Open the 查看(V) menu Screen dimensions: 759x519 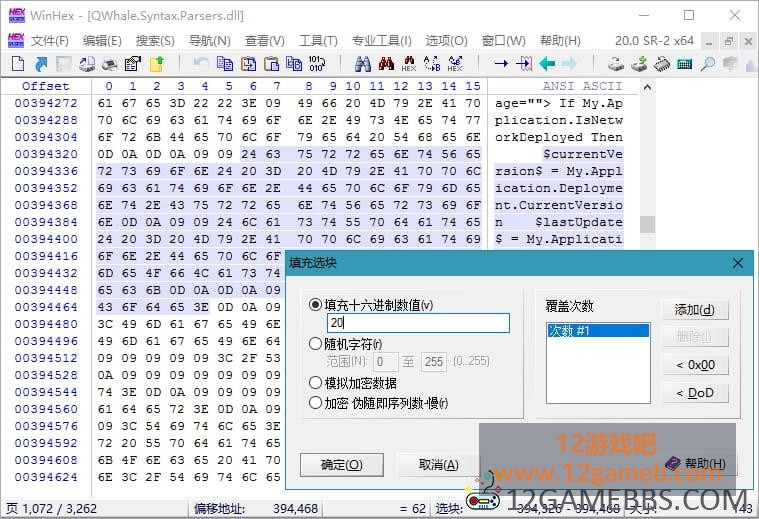[265, 41]
